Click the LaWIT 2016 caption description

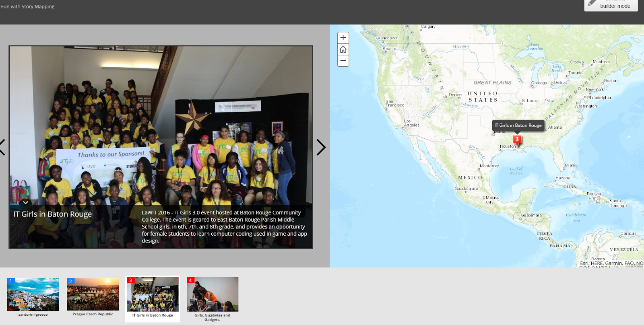(224, 226)
